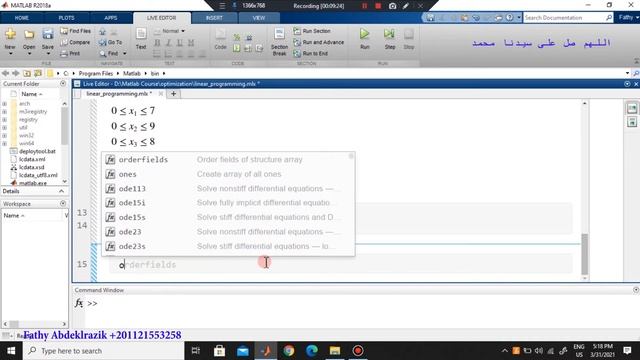The height and width of the screenshot is (360, 640).
Task: Switch to the VIEW tab
Action: [x=259, y=18]
